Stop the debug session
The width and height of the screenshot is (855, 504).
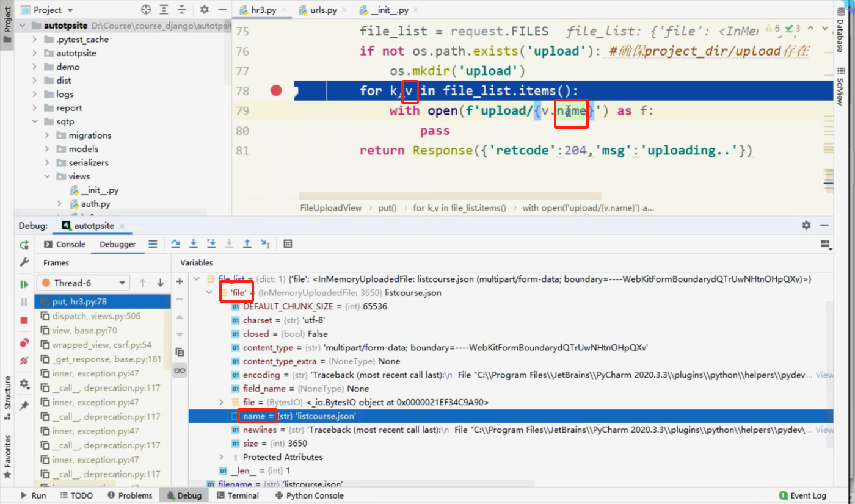click(x=24, y=320)
